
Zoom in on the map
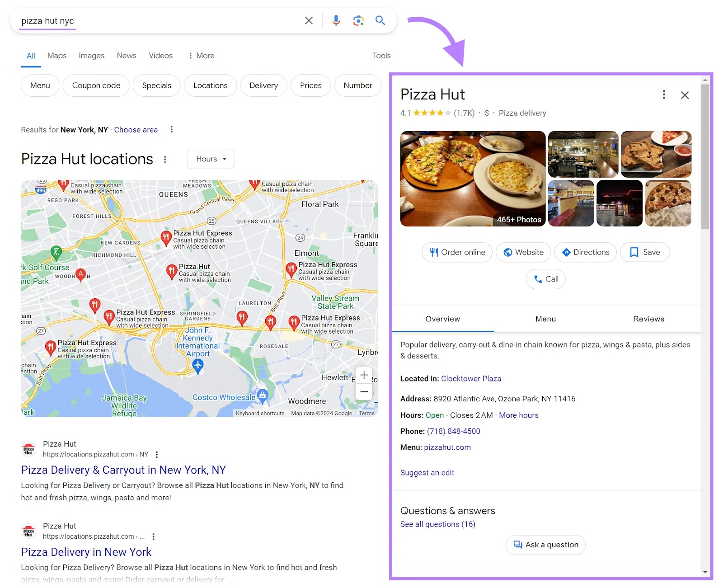pos(364,375)
